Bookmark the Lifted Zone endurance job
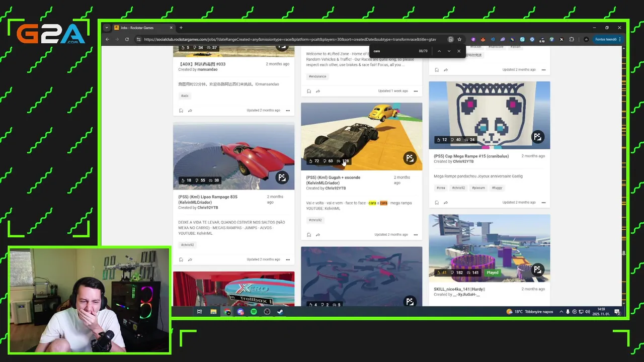Image resolution: width=644 pixels, height=362 pixels. tap(309, 92)
